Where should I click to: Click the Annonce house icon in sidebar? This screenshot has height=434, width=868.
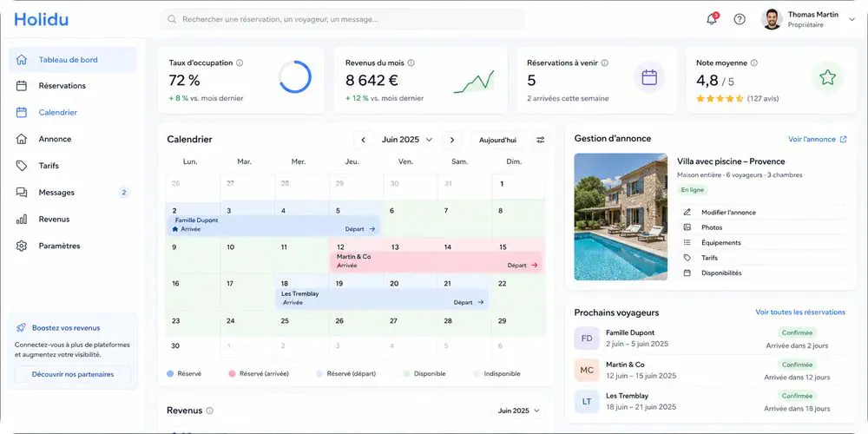point(22,139)
